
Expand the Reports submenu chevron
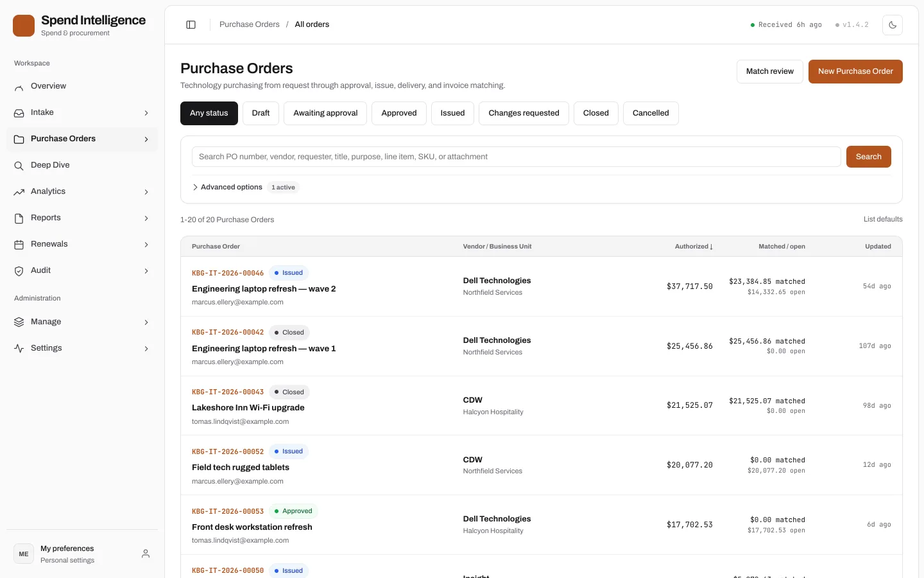click(146, 218)
